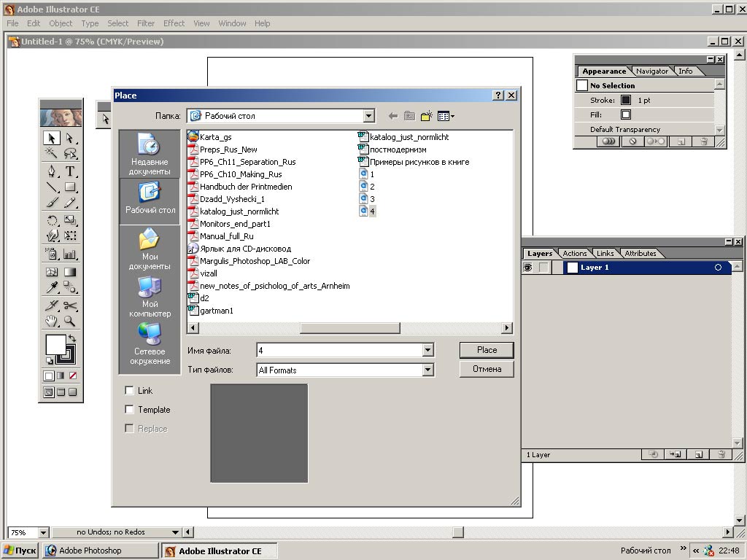Select the Scissors tool
747x560 pixels.
pos(70,306)
